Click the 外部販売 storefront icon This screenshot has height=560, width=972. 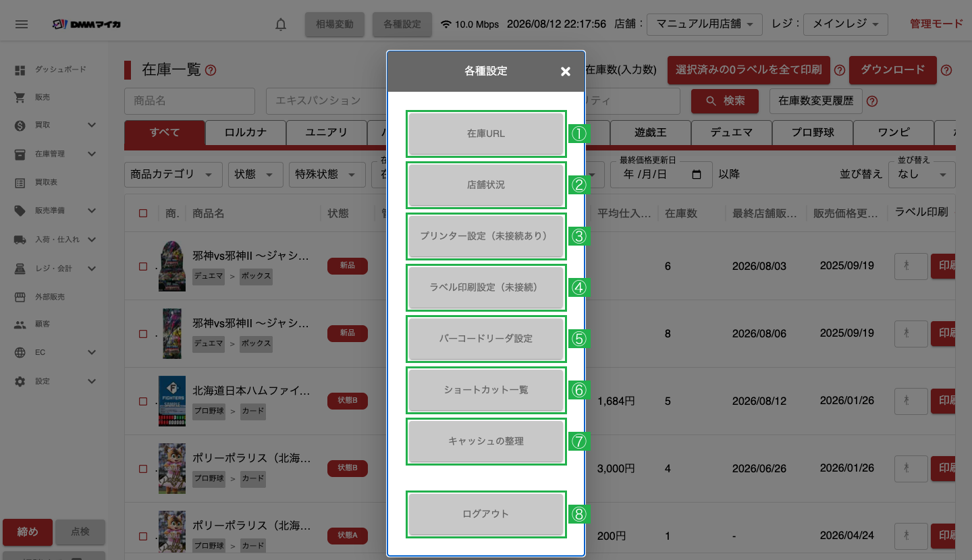(20, 296)
